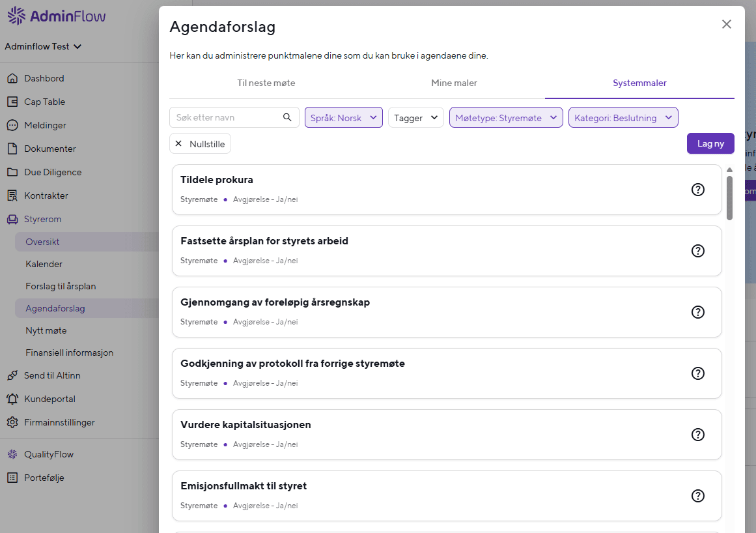
Task: Click the search magnifier in the name field
Action: [x=287, y=117]
